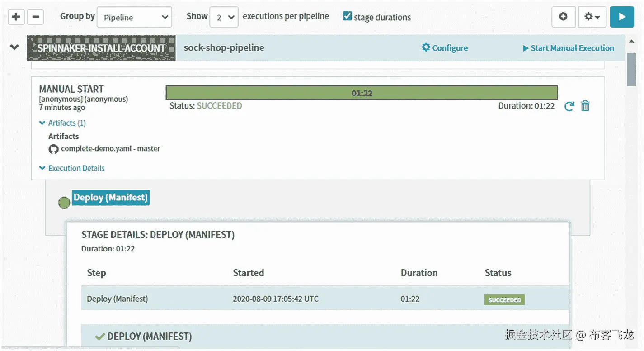
Task: Open the Group by Pipeline dropdown
Action: click(x=134, y=18)
